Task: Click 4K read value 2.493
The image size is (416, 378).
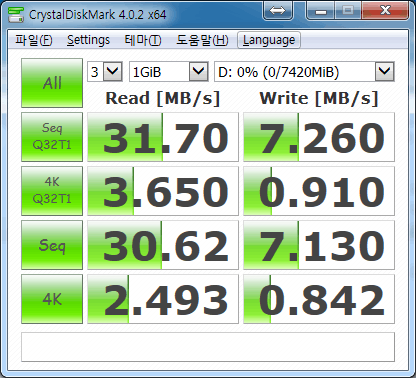Action: pyautogui.click(x=163, y=299)
